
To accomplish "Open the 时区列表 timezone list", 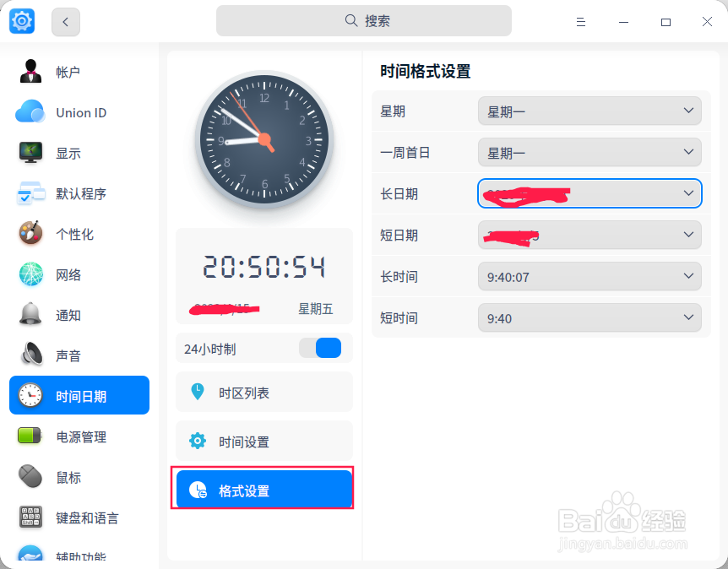I will [x=263, y=392].
